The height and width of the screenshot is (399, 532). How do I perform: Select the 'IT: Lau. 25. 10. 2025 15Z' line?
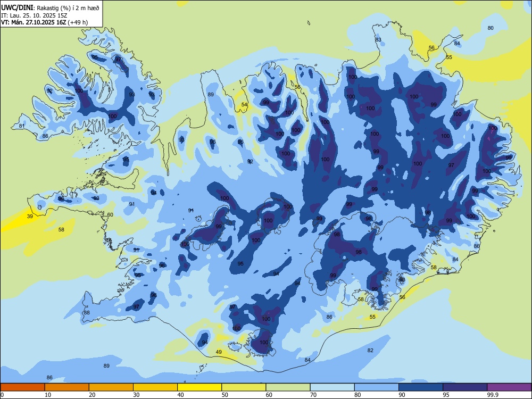coord(34,15)
